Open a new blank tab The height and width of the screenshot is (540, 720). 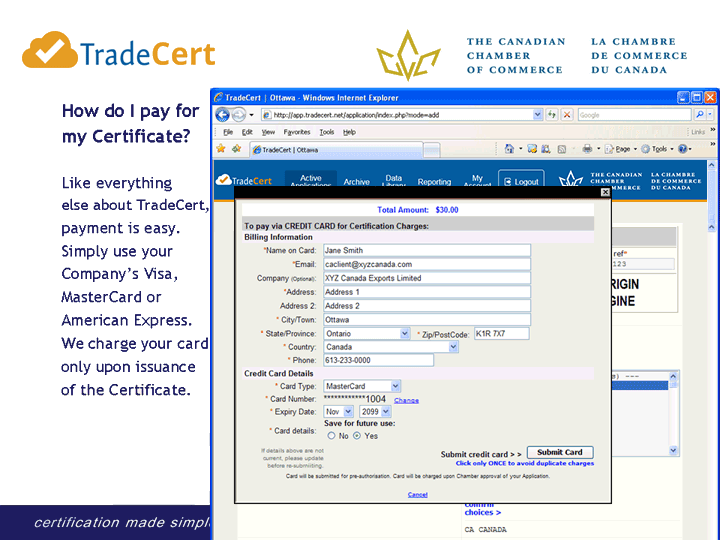432,150
